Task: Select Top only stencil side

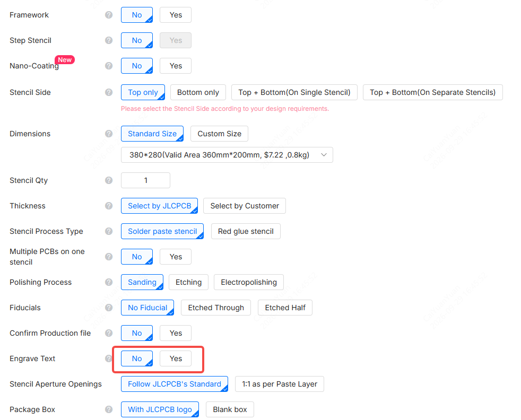Action: pyautogui.click(x=143, y=92)
